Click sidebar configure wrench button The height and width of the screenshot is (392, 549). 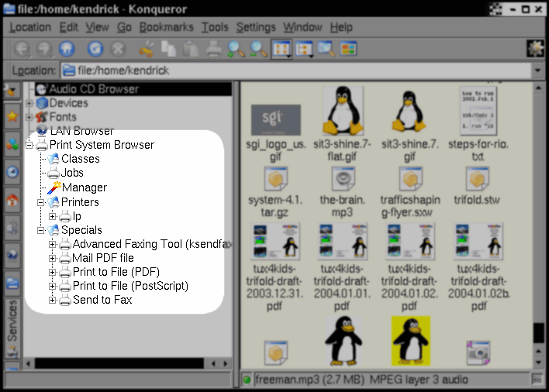(x=11, y=91)
